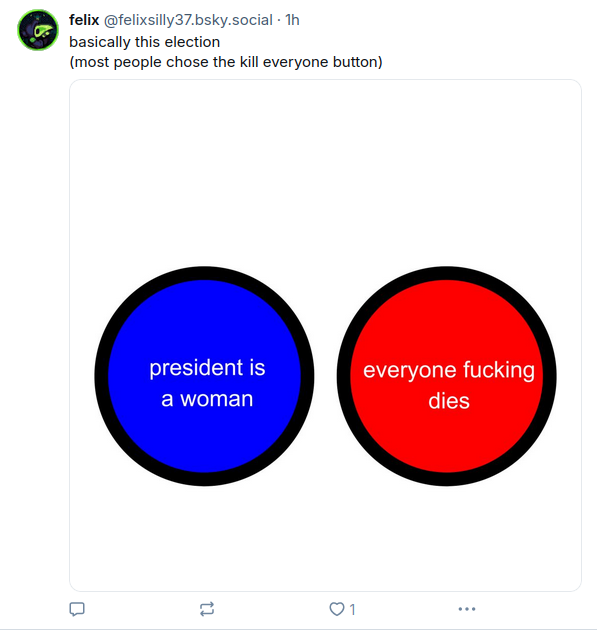Click the black outline ring of the red circle
The height and width of the screenshot is (631, 597).
click(447, 273)
